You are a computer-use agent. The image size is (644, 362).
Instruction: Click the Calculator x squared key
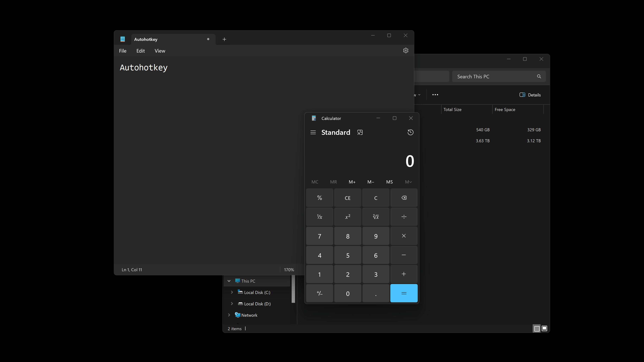[x=348, y=217]
